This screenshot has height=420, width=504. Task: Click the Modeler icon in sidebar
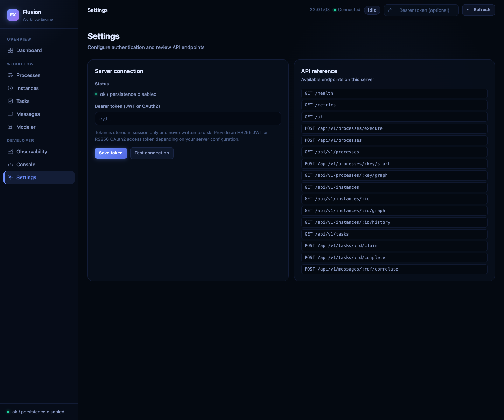tap(10, 127)
